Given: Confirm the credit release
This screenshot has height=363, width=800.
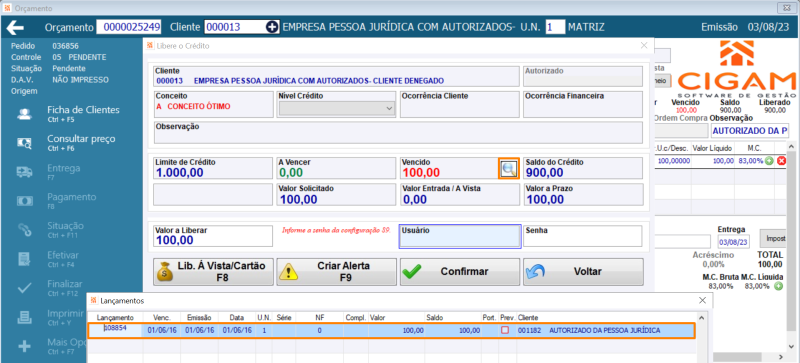Looking at the screenshot, I should (460, 272).
